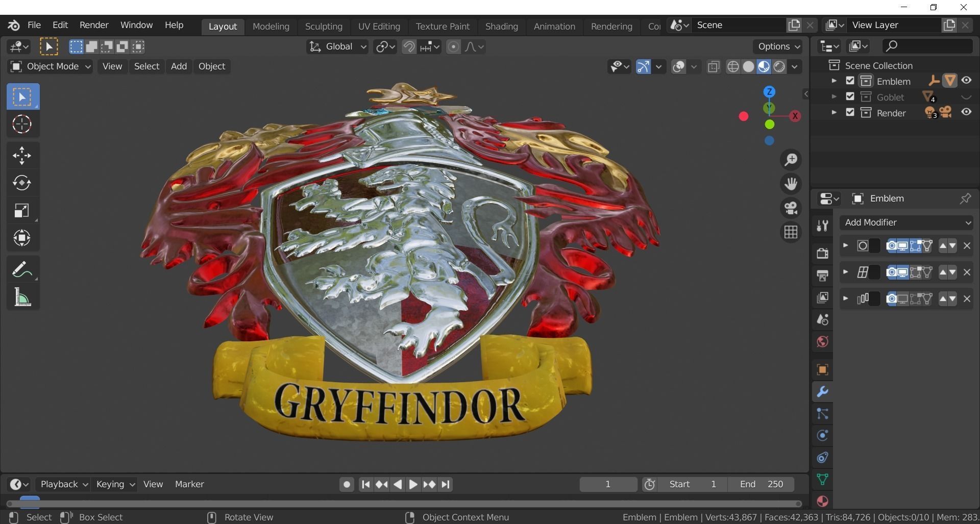Open the Keying dropdown

point(115,484)
